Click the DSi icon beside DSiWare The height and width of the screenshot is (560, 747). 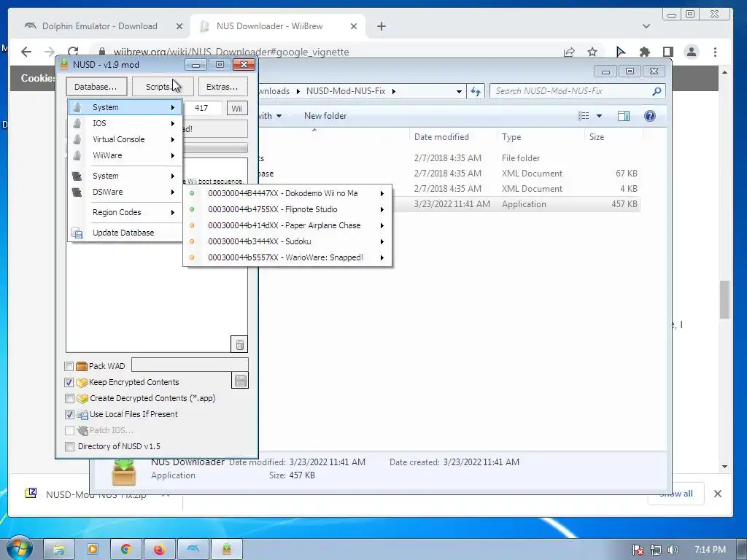point(77,192)
